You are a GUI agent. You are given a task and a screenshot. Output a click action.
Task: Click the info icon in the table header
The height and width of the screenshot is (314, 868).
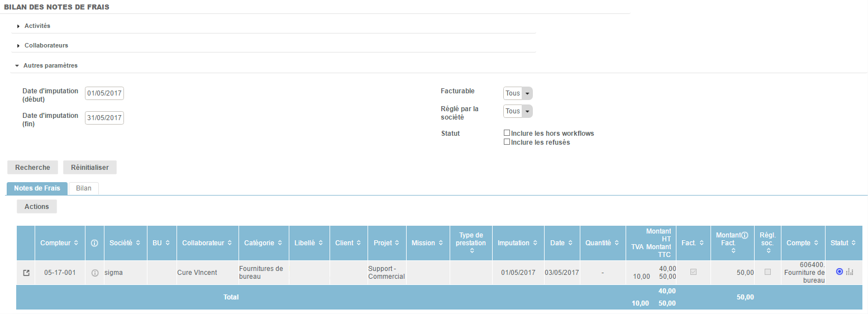[x=94, y=243]
